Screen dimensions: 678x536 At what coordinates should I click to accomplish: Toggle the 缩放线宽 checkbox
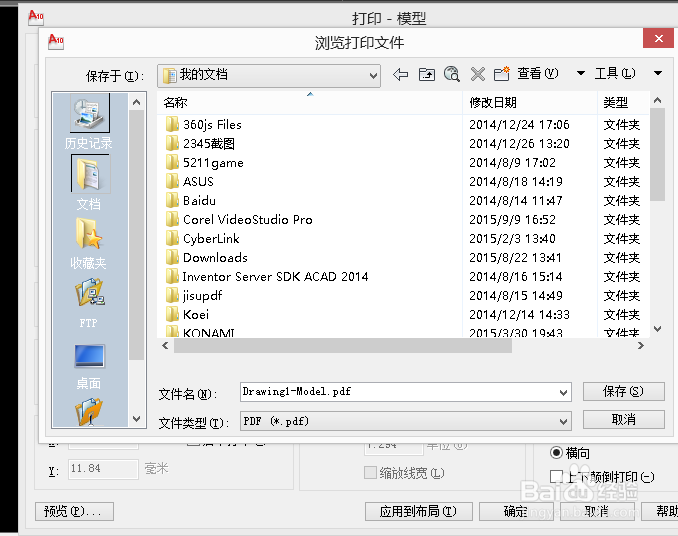pyautogui.click(x=370, y=472)
